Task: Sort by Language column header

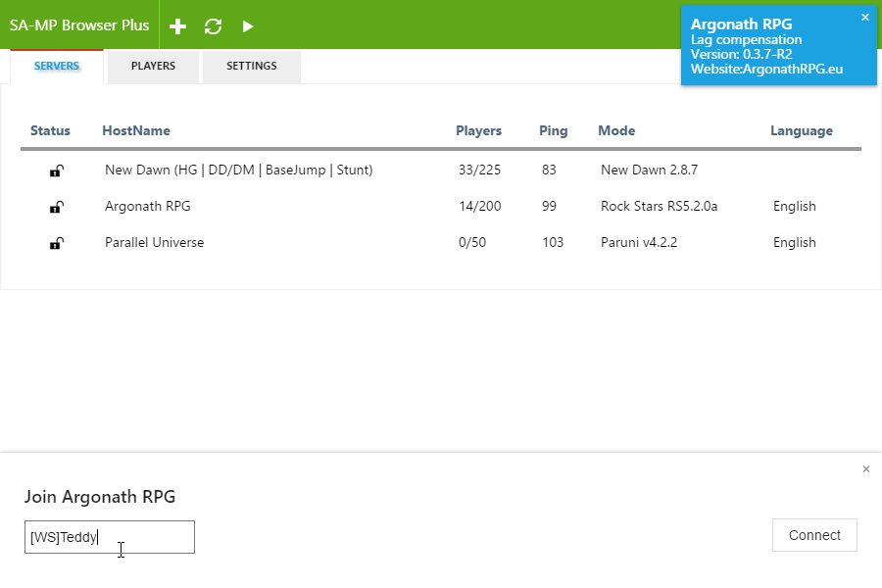Action: click(x=802, y=130)
